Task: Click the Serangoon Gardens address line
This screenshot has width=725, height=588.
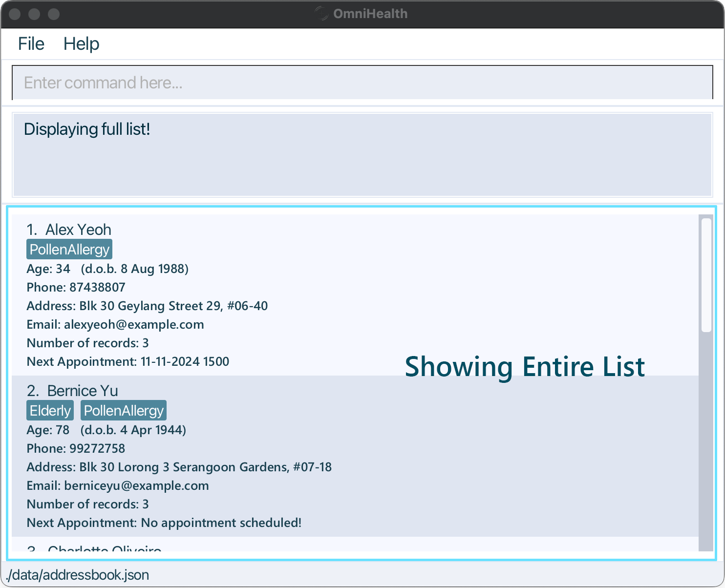Action: click(x=179, y=467)
